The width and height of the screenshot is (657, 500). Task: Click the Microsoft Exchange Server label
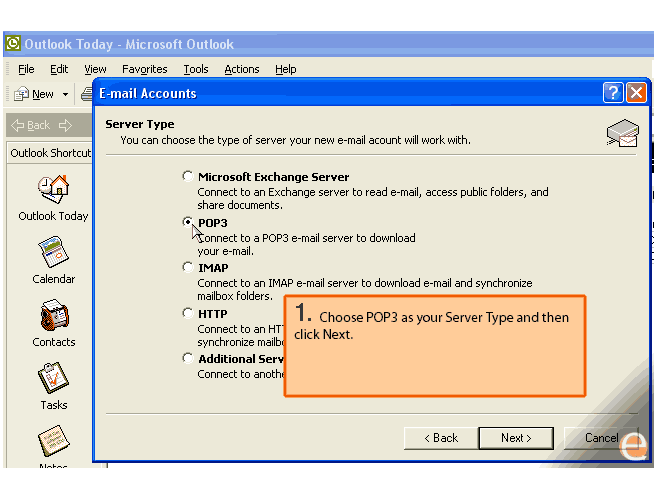click(x=274, y=177)
